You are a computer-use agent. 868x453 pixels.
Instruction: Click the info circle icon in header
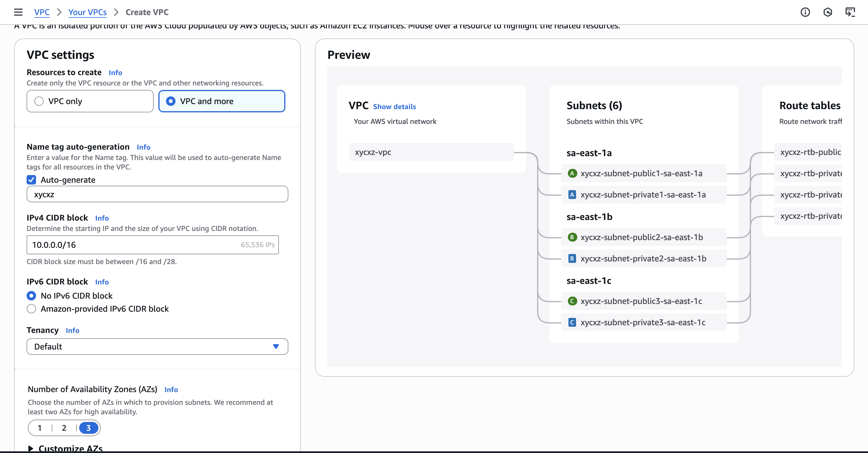click(x=805, y=12)
